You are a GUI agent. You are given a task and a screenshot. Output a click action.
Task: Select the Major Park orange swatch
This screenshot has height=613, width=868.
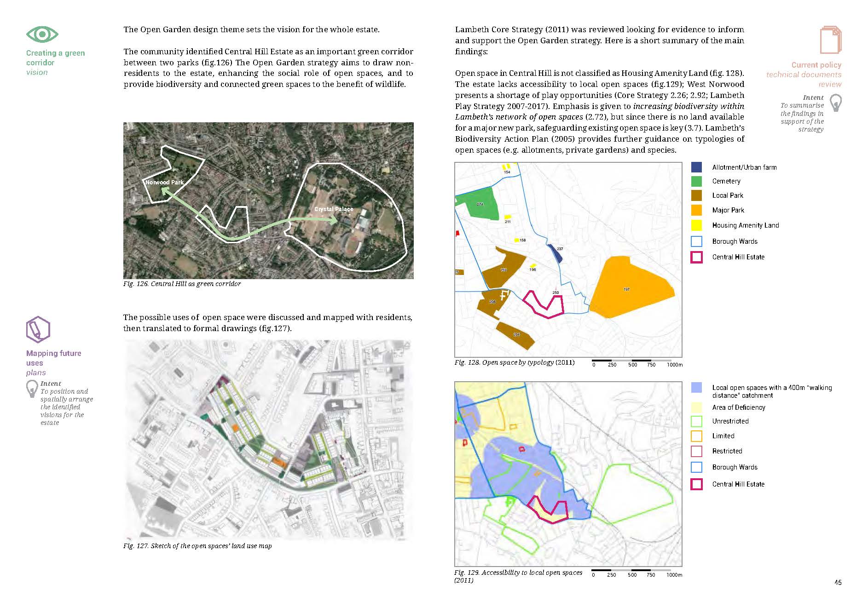coord(696,210)
